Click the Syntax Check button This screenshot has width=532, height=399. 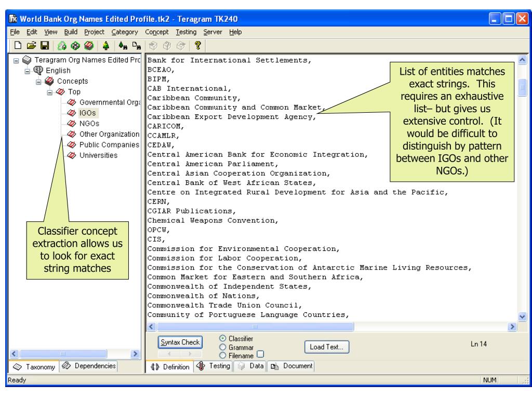(x=180, y=342)
